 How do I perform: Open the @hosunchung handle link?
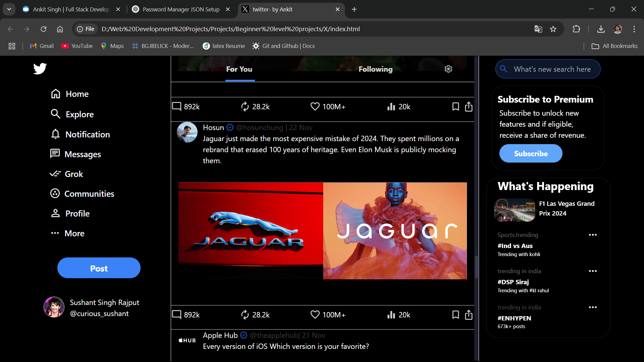click(x=260, y=127)
